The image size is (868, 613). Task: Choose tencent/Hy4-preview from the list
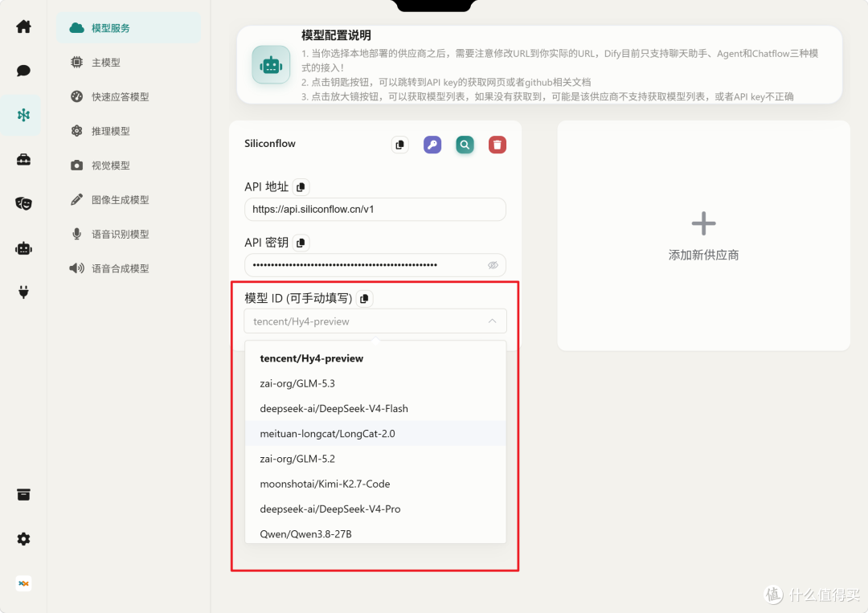click(x=375, y=358)
